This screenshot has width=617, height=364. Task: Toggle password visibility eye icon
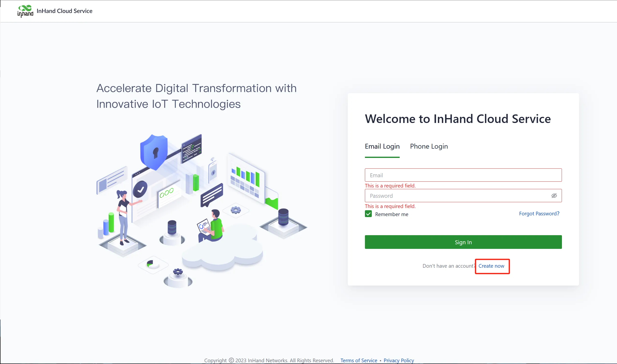554,196
